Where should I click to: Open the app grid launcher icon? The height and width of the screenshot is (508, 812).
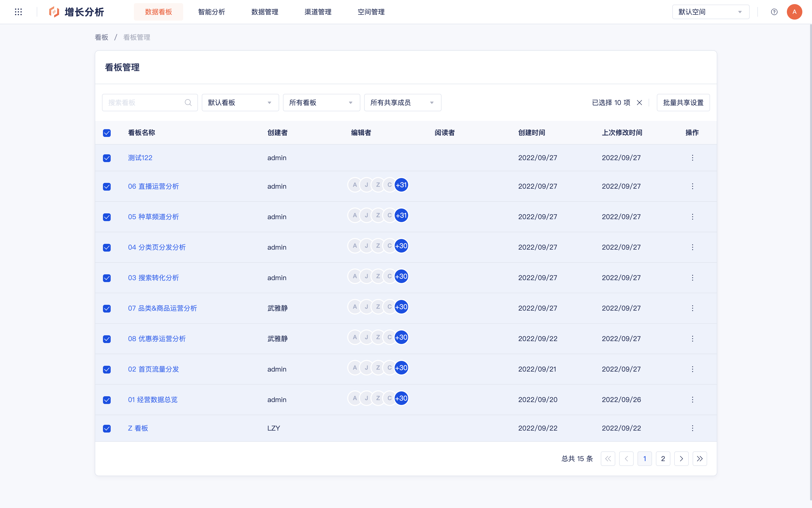point(18,12)
